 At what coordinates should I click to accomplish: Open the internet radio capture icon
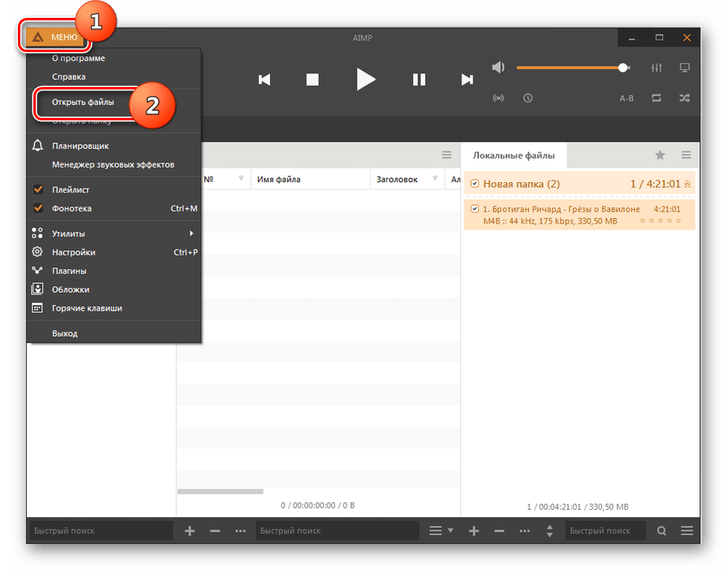tap(498, 98)
